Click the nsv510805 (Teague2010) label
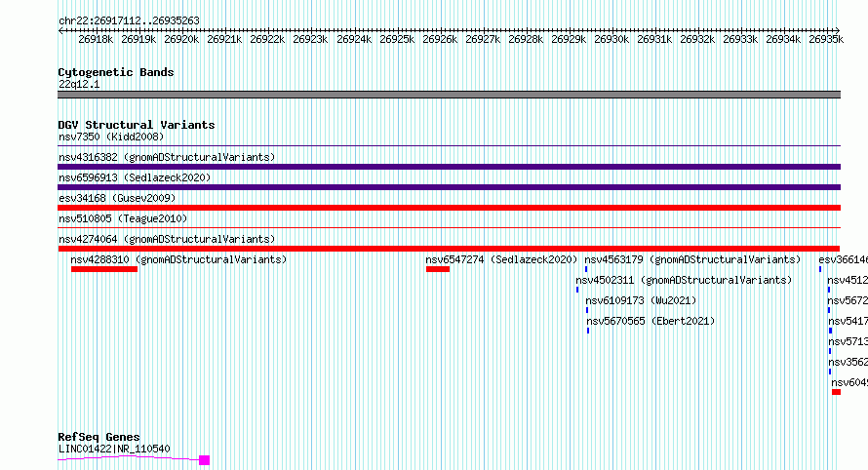The image size is (868, 470). pos(123,218)
